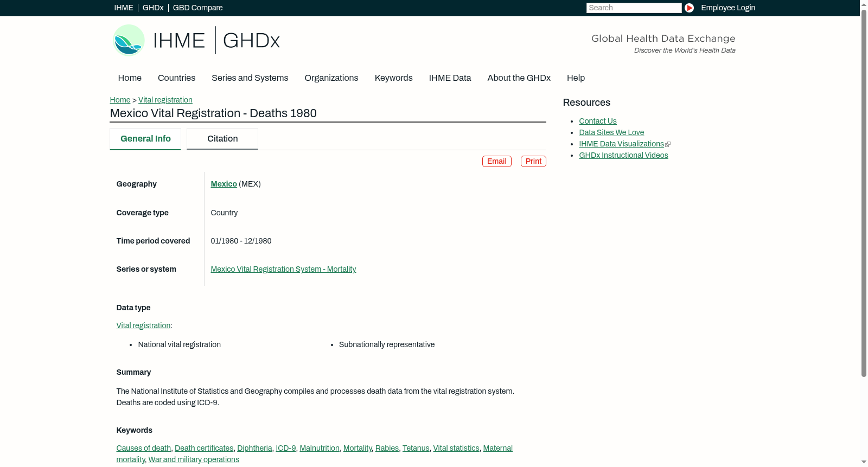The image size is (868, 467).
Task: Click the scrollbar up arrow
Action: [x=864, y=4]
